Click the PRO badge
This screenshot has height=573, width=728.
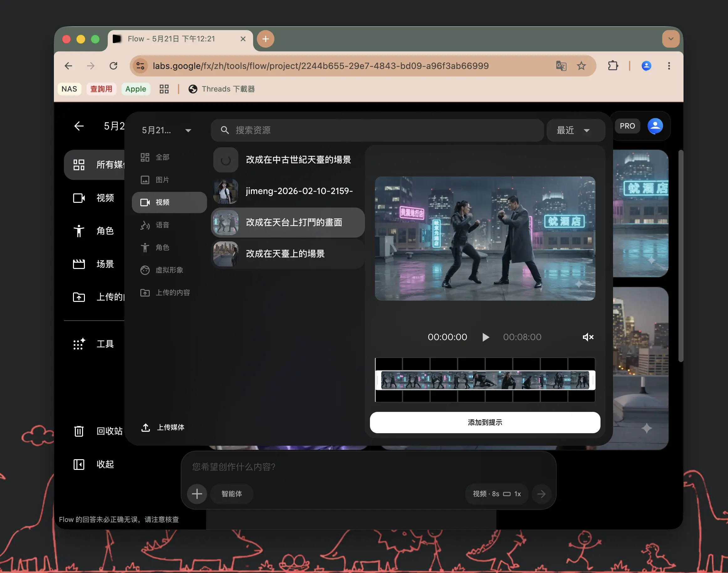[627, 126]
